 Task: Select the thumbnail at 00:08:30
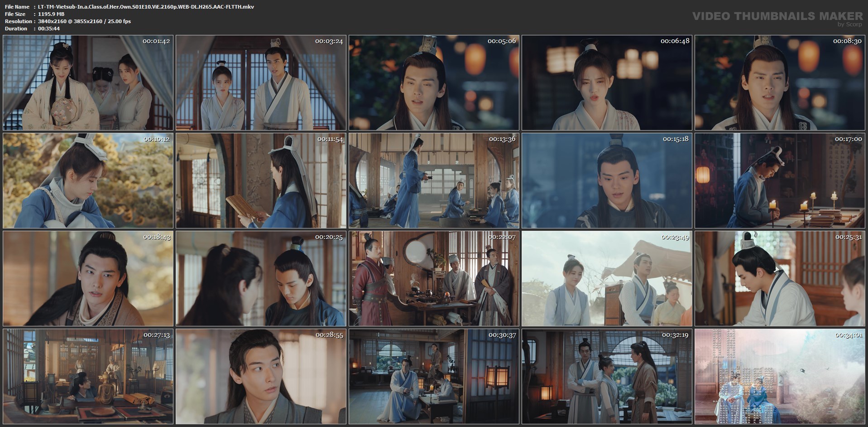(780, 83)
